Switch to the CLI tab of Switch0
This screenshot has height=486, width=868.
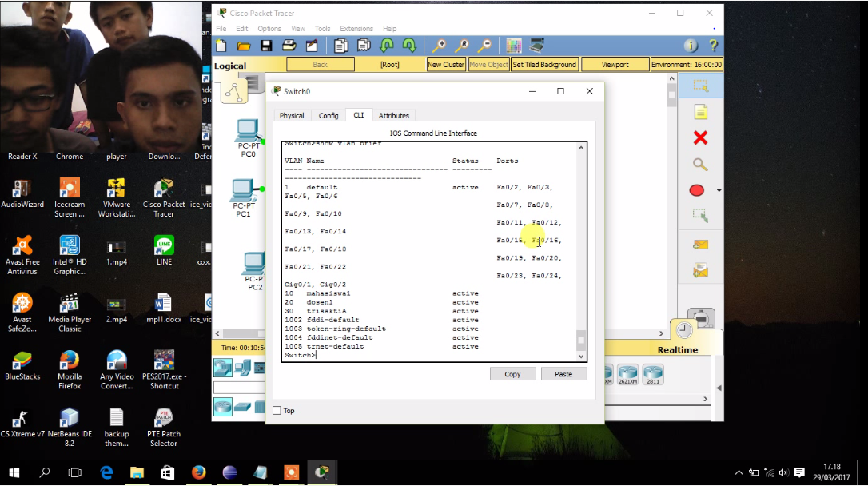point(359,115)
